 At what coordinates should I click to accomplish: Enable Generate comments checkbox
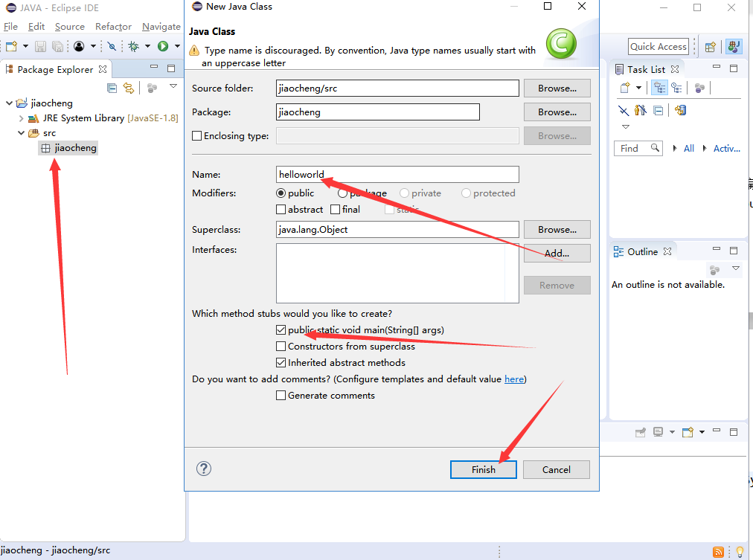click(281, 396)
